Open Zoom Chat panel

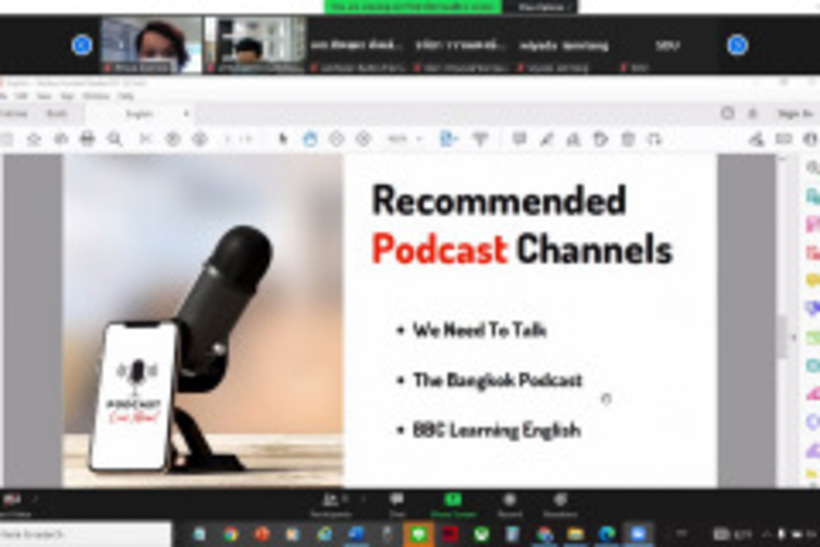pos(396,503)
